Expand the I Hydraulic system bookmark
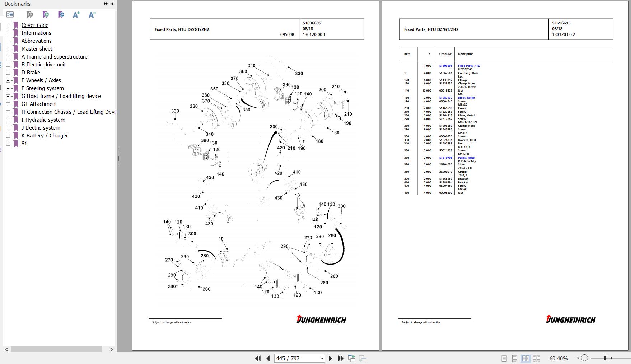 (8, 120)
